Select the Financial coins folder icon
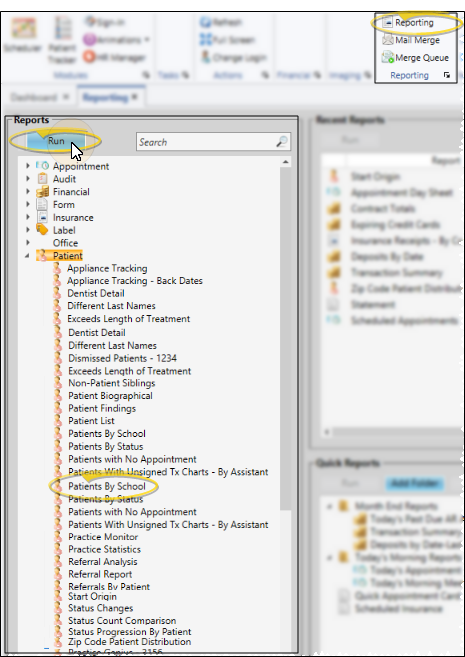This screenshot has height=657, width=465. point(42,192)
